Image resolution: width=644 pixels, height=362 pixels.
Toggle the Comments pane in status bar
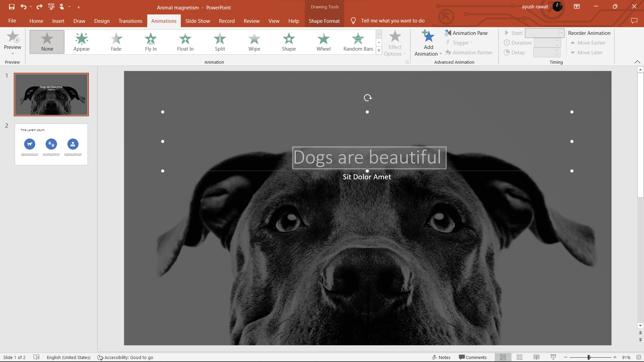click(x=473, y=357)
